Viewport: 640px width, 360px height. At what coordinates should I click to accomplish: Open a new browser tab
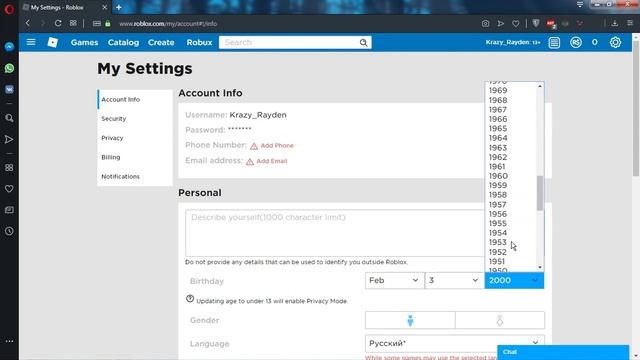(119, 7)
